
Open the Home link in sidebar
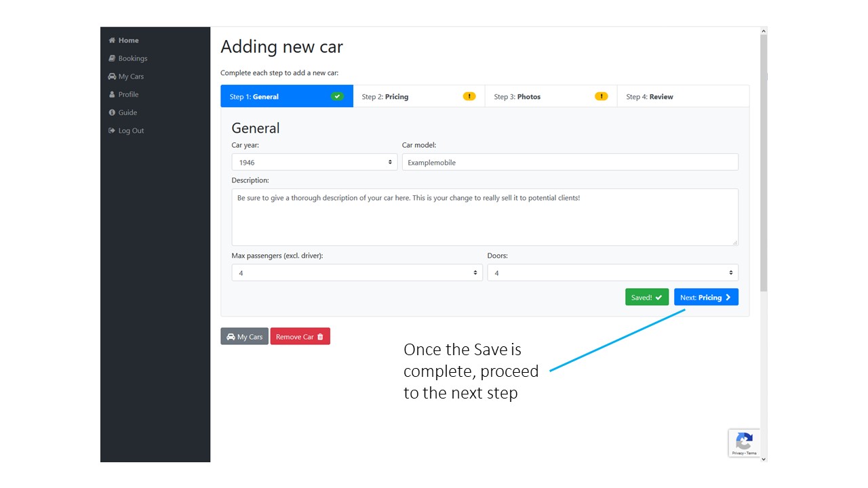pyautogui.click(x=123, y=41)
